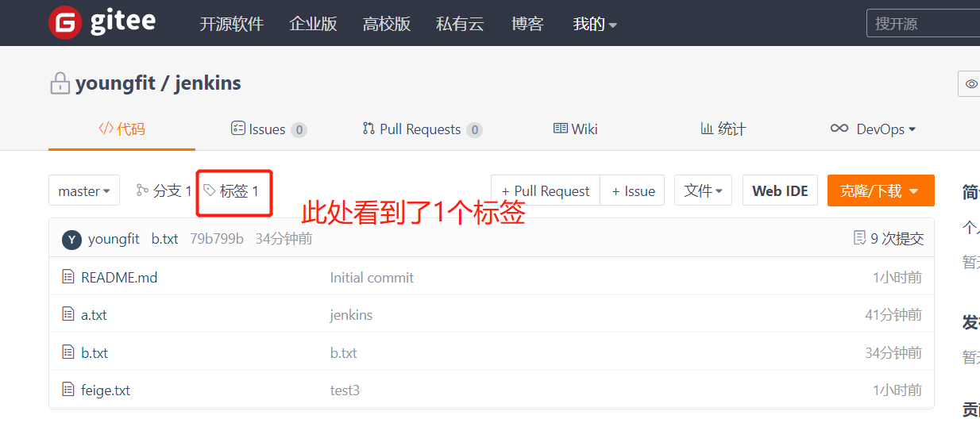
Task: Switch to the 统计 tab
Action: [x=723, y=129]
